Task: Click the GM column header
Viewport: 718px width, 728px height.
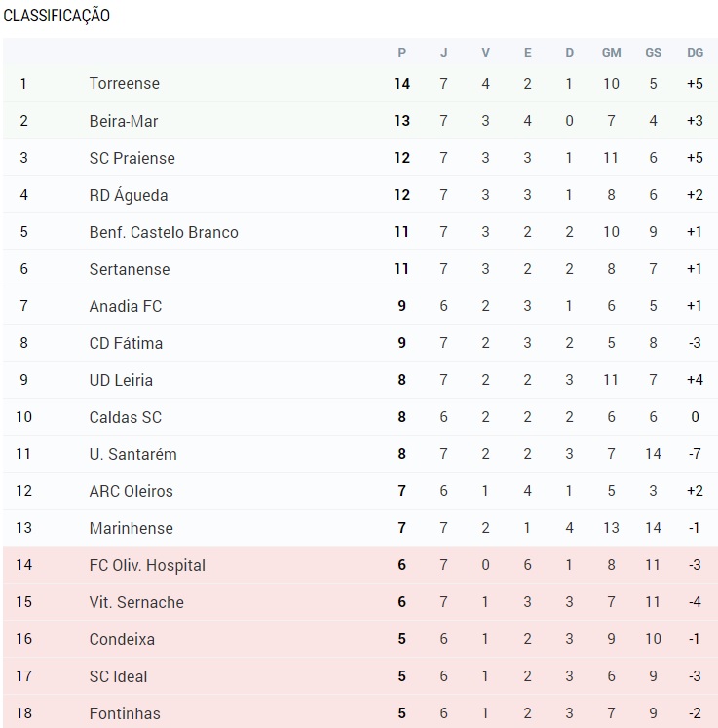Action: (611, 53)
